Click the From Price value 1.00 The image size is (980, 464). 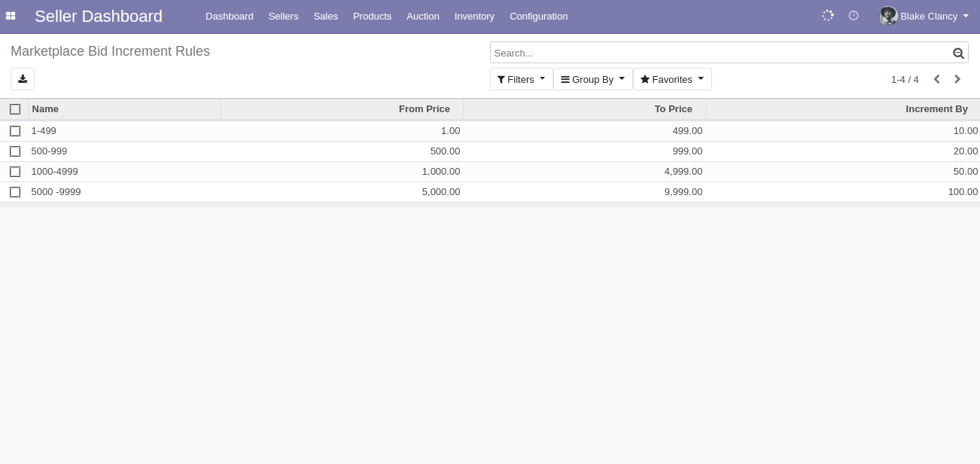(x=450, y=131)
